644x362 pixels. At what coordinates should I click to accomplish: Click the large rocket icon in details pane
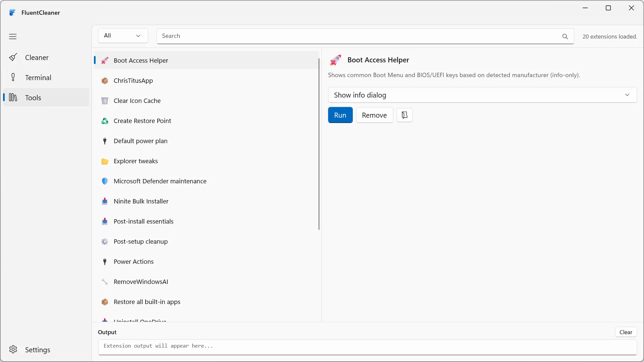click(x=335, y=60)
